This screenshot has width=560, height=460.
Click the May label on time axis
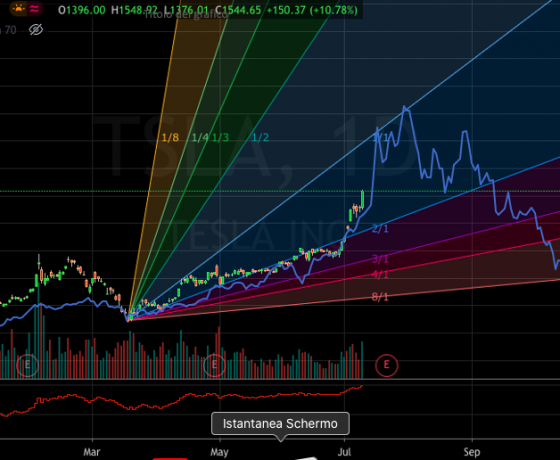[x=219, y=452]
